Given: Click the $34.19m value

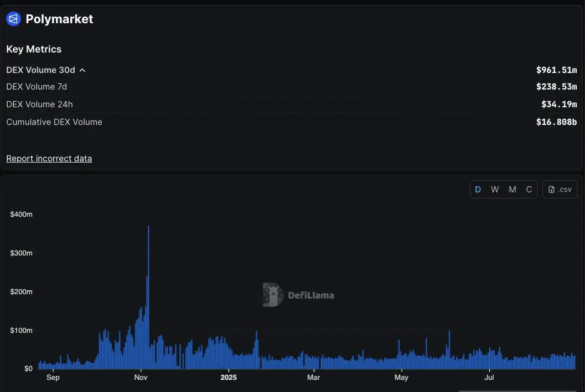Looking at the screenshot, I should point(559,104).
